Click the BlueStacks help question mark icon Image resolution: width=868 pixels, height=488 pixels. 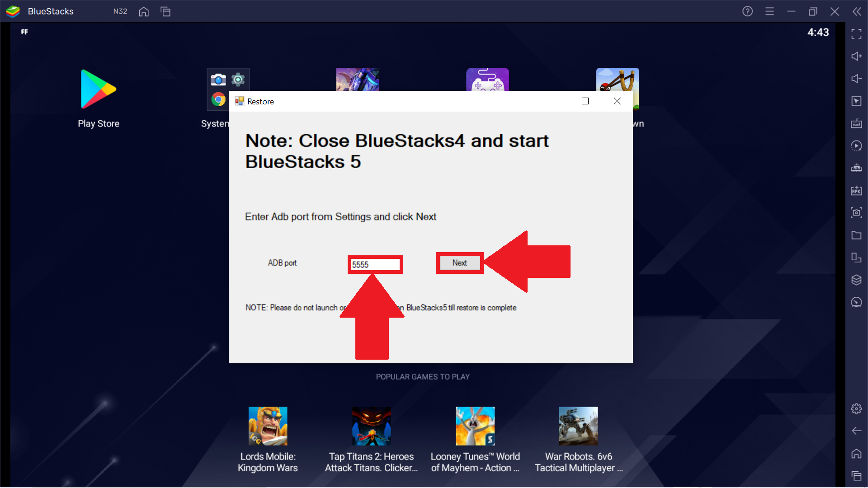click(748, 11)
